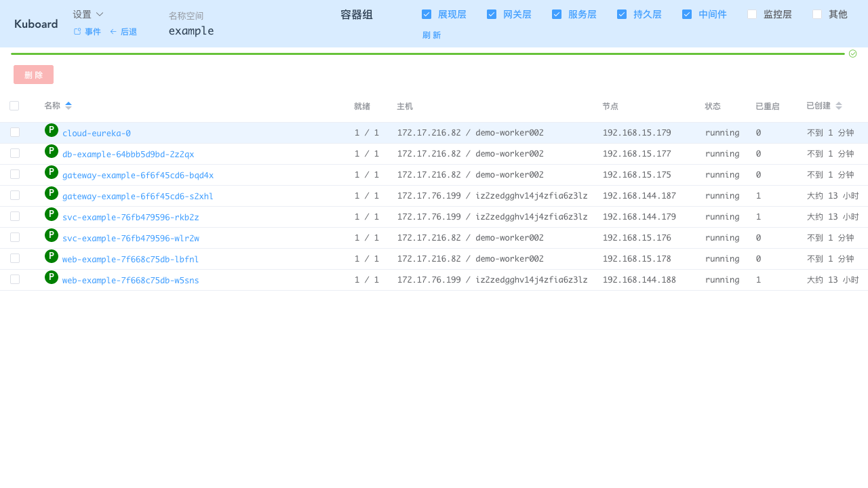The width and height of the screenshot is (868, 488).
Task: Tick the svc-example-76fb479596-wlr2w row checkbox
Action: click(x=15, y=237)
